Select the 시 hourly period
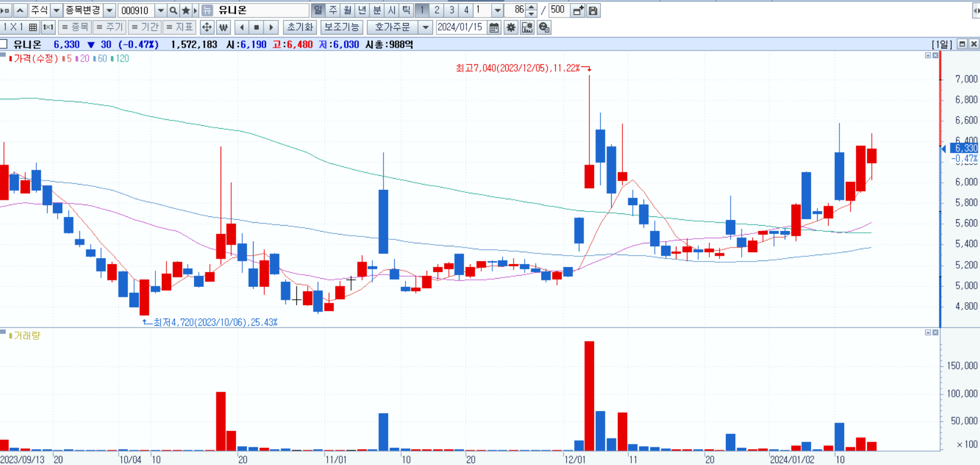 [x=392, y=11]
